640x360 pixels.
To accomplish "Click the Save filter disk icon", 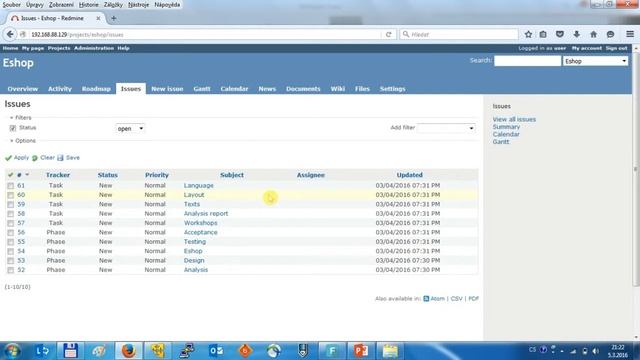I will click(x=60, y=158).
